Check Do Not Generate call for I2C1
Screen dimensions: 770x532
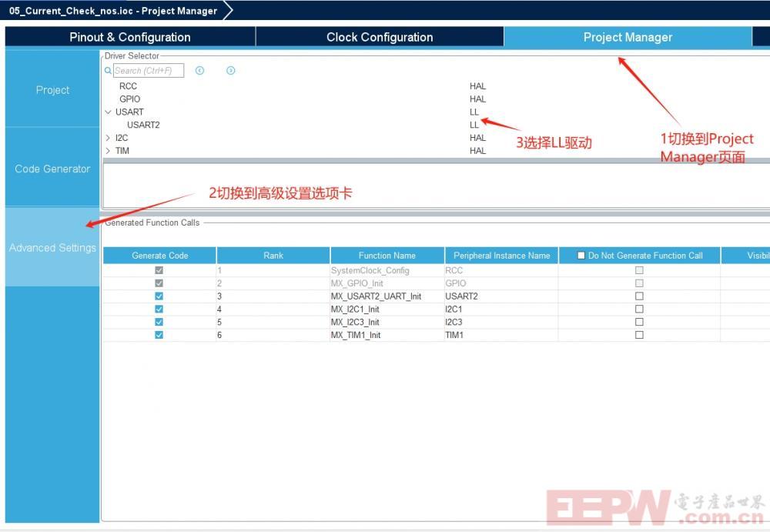[639, 309]
